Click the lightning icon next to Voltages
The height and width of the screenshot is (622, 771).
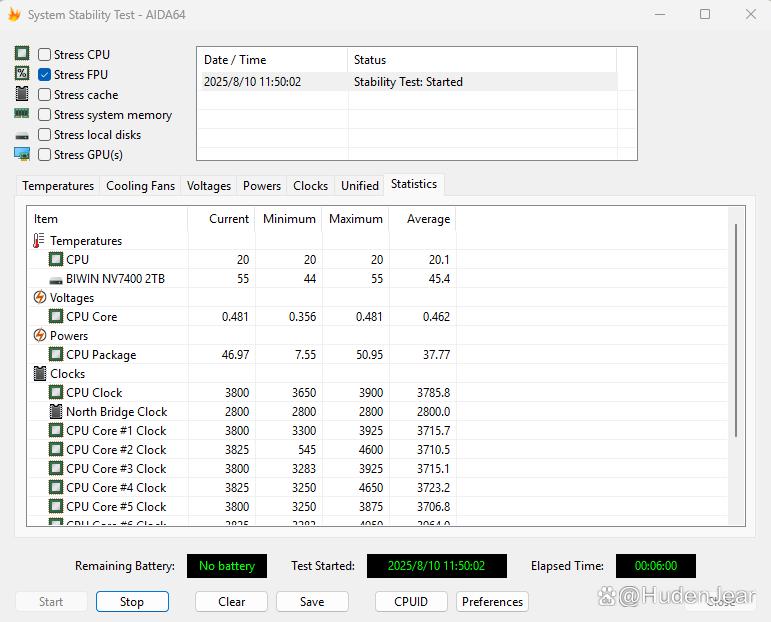(39, 298)
